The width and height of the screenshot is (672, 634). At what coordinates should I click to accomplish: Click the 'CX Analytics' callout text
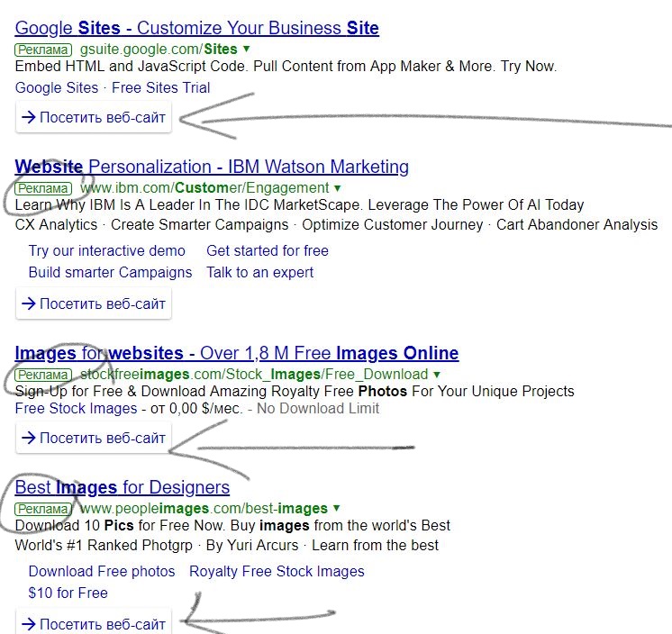click(56, 225)
